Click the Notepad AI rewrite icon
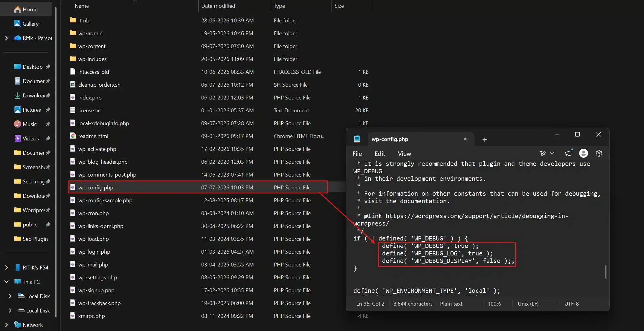Image resolution: width=644 pixels, height=331 pixels. click(543, 153)
